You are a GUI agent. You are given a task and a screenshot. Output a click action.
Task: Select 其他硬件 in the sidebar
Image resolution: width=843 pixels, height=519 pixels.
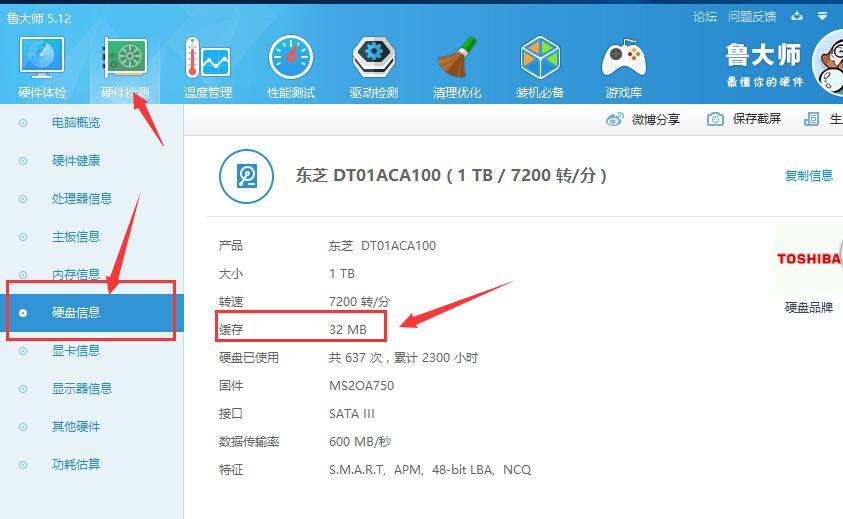click(76, 426)
